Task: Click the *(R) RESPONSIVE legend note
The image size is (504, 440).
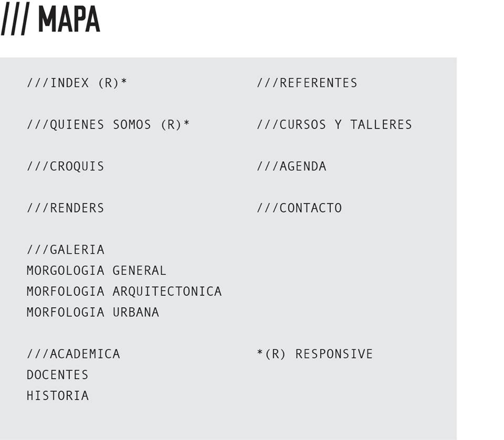Action: [x=315, y=354]
